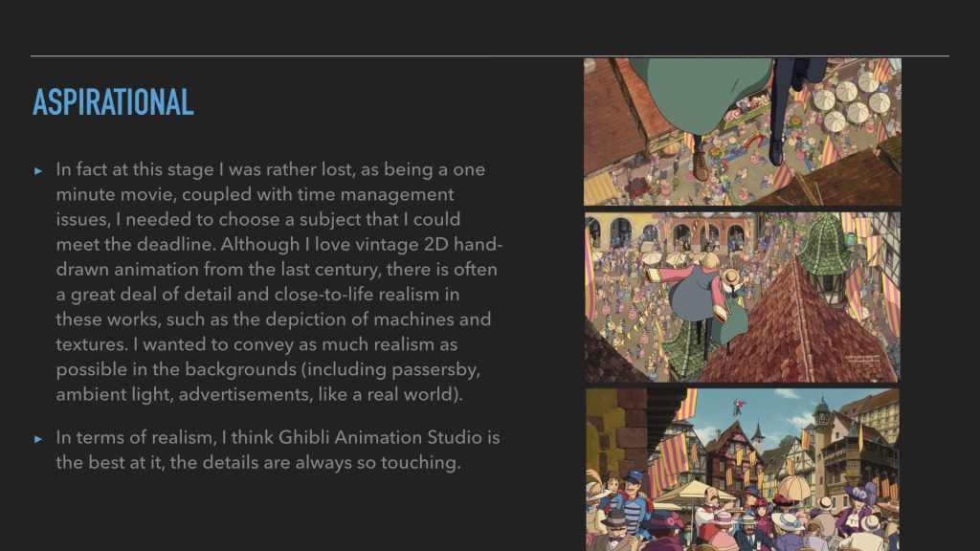
Task: Click the ASPIRATIONAL slide title
Action: [x=113, y=102]
